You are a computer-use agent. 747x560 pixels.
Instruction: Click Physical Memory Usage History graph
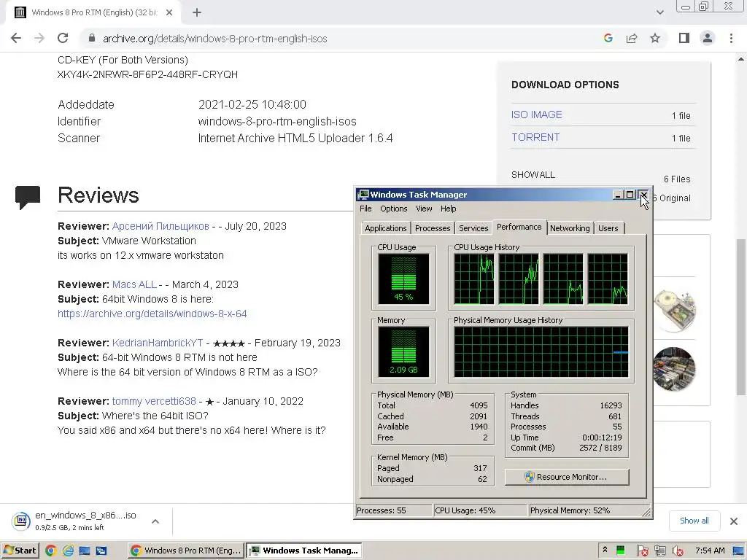tap(541, 352)
